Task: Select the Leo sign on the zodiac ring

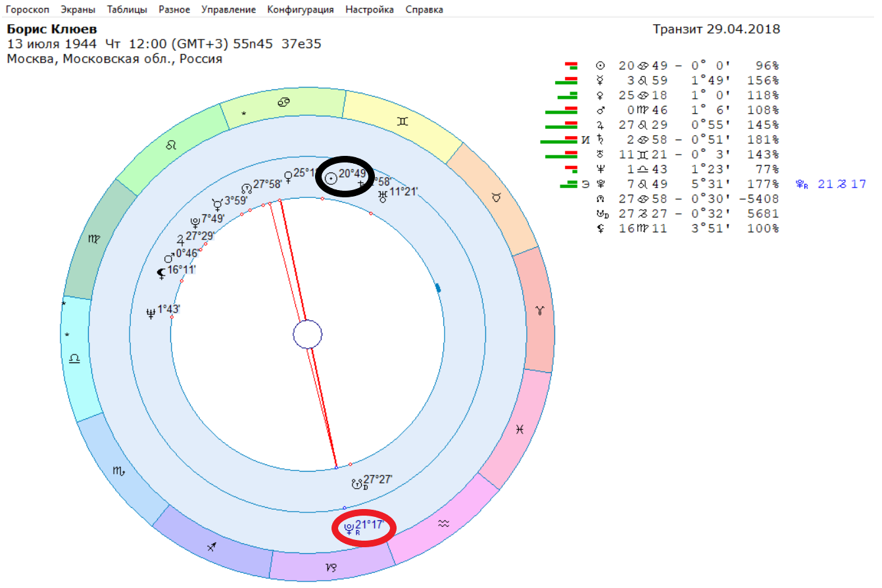Action: (171, 144)
